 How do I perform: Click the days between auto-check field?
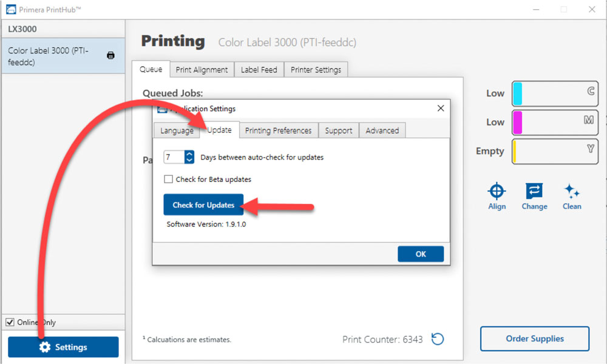[x=174, y=157]
